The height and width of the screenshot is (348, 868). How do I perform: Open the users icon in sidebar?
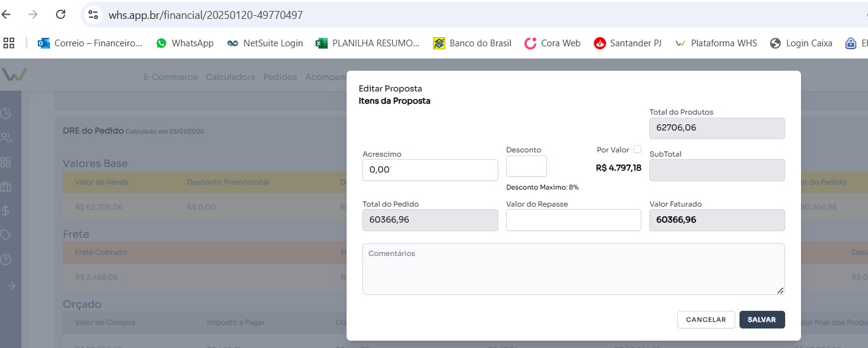click(6, 138)
